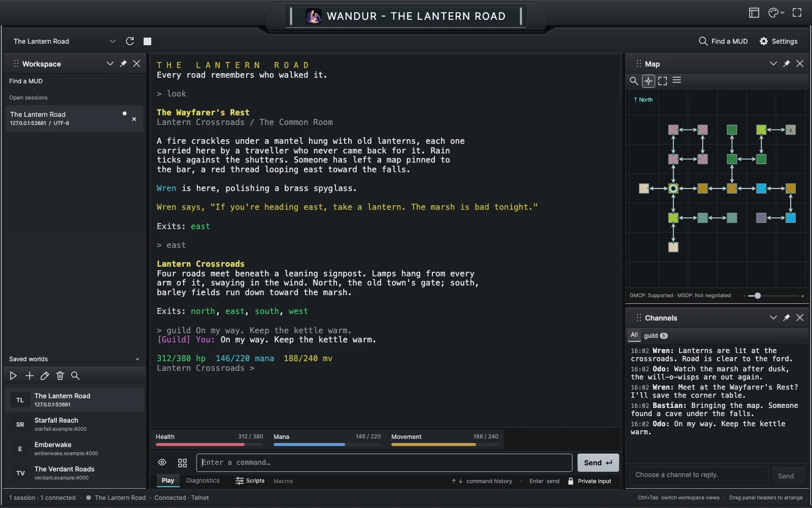The image size is (812, 508).
Task: Toggle the eye visibility icon near input
Action: 162,462
